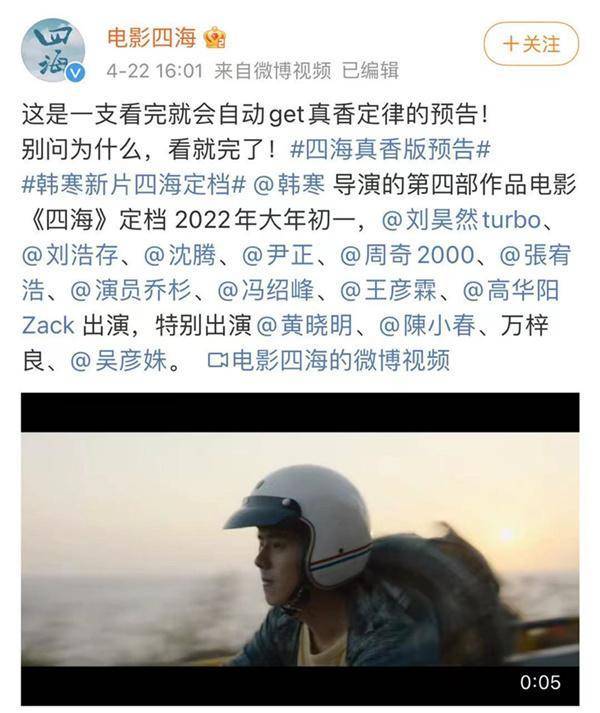
Task: Visit the @吳彥姝 mention
Action: coord(119,361)
